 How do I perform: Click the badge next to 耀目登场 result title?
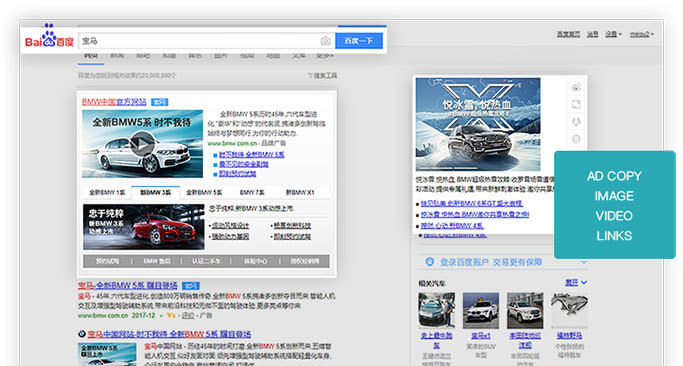[191, 286]
